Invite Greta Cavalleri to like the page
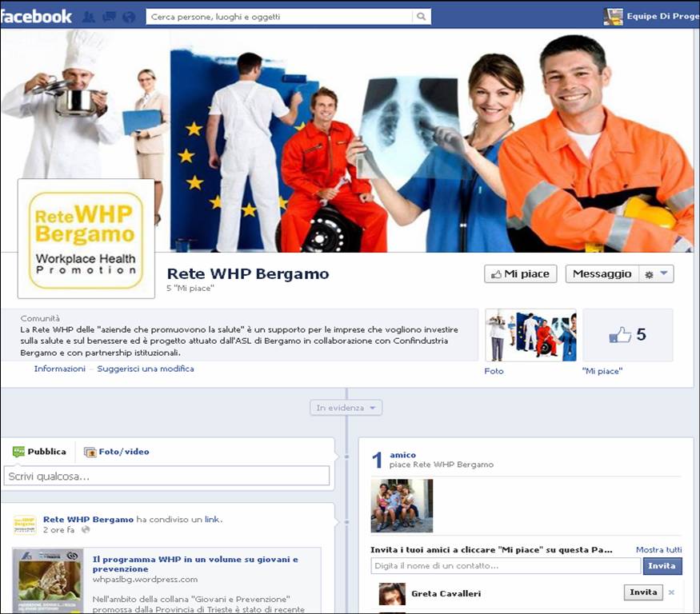700x614 pixels. tap(643, 592)
